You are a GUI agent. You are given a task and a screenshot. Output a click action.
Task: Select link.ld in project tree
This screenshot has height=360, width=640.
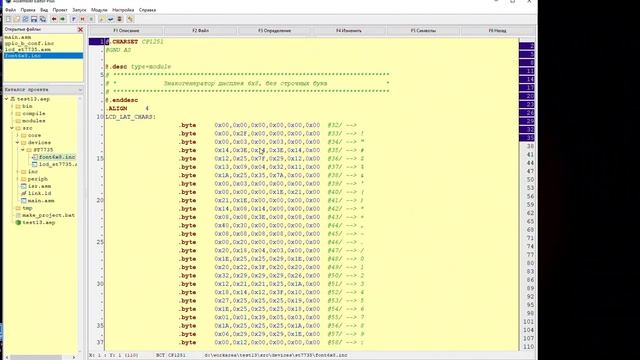pos(40,193)
